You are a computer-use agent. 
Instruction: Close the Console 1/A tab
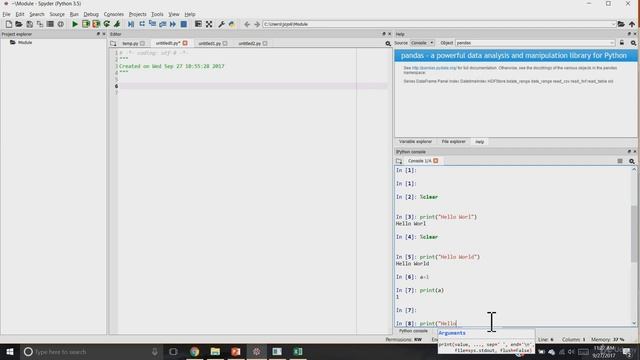pos(436,161)
